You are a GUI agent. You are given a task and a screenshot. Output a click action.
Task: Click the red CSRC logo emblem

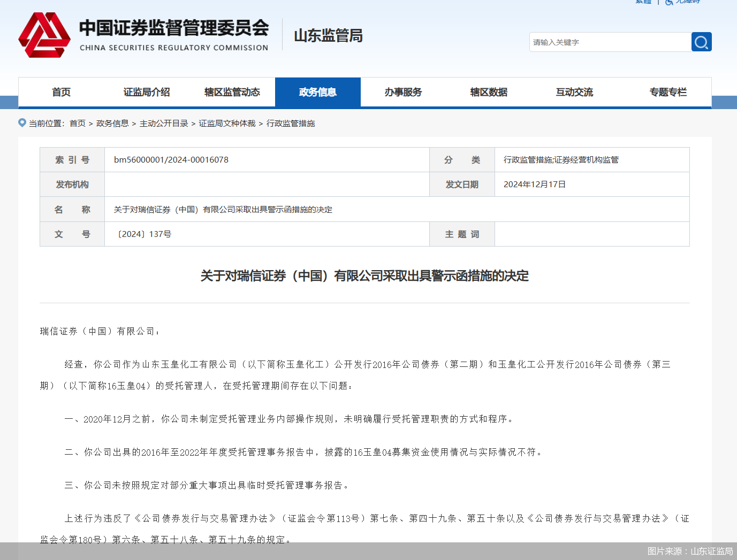(x=44, y=35)
